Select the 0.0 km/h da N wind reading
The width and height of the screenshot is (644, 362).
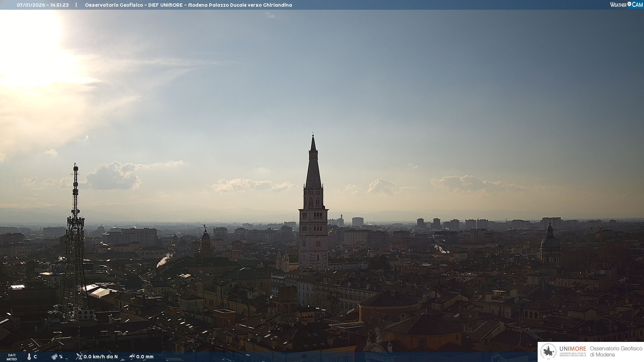click(101, 357)
